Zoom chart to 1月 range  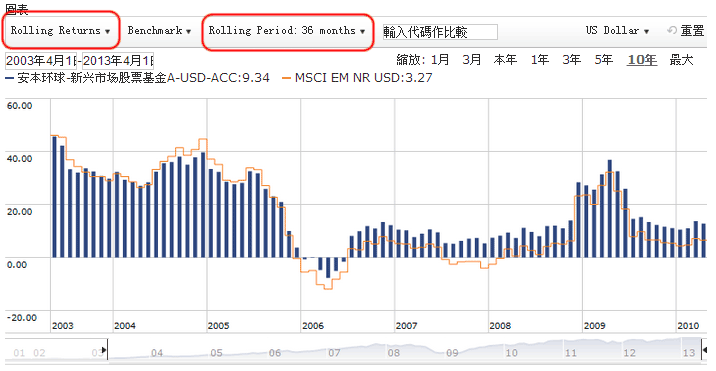[x=440, y=60]
